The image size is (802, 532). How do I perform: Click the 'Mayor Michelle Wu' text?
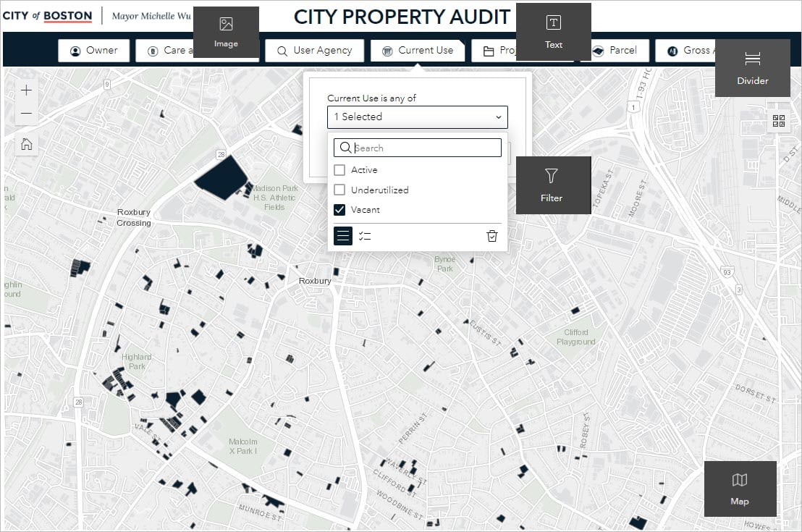click(x=151, y=16)
